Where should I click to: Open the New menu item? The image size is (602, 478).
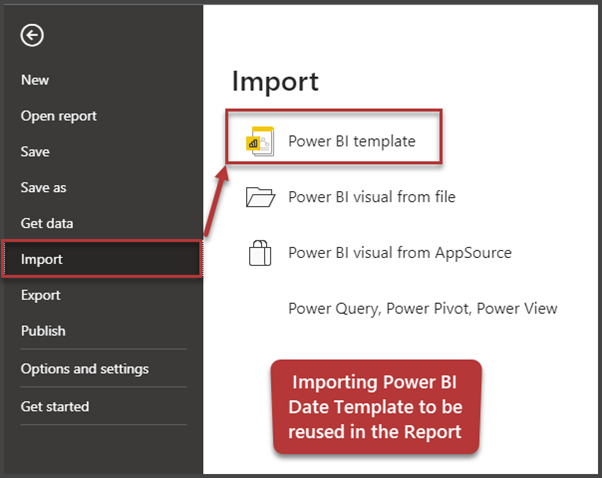click(x=35, y=80)
